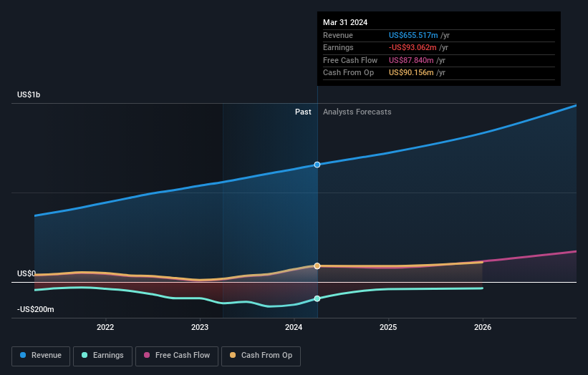Click the Free Cash Flow label in tooltip

350,60
